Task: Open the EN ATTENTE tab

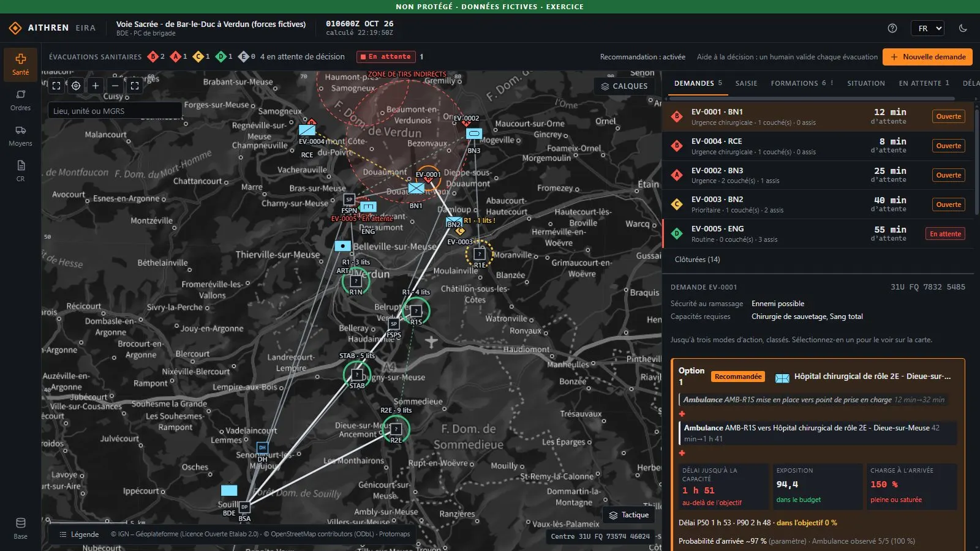Action: pos(924,83)
